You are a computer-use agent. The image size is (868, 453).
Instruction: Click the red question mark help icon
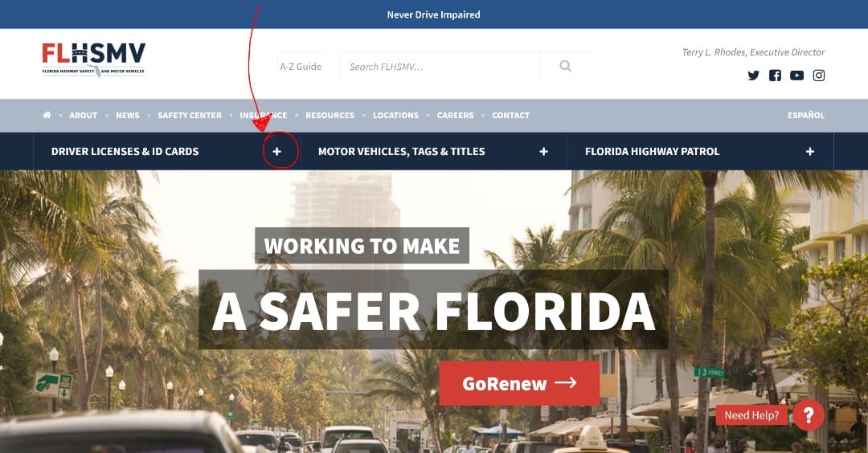pyautogui.click(x=809, y=414)
